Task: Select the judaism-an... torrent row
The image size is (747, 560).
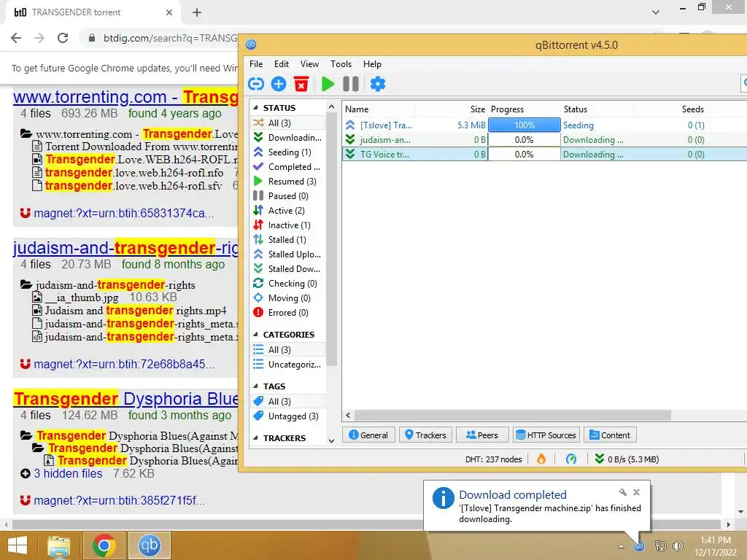Action: pos(544,139)
